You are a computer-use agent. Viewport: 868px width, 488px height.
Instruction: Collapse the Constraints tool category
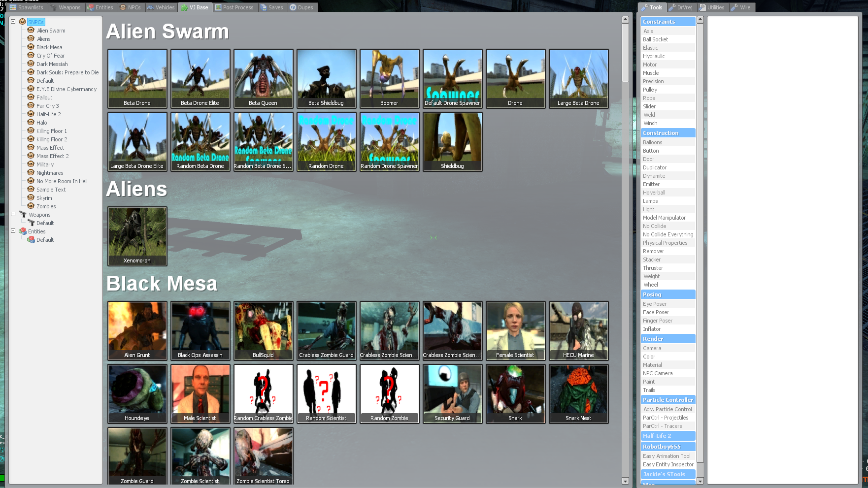(x=668, y=22)
